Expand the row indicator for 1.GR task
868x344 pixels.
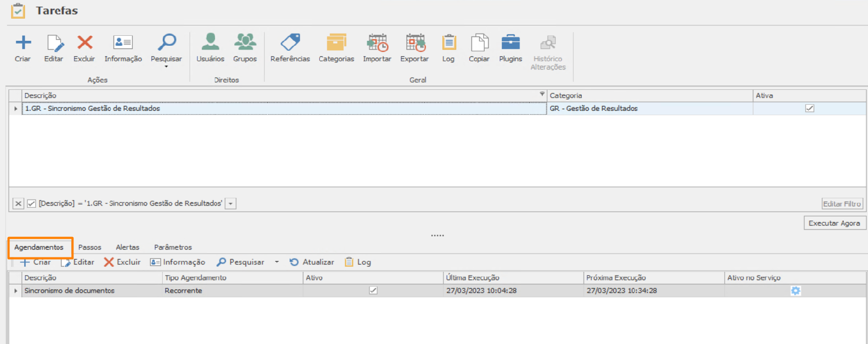tap(15, 109)
